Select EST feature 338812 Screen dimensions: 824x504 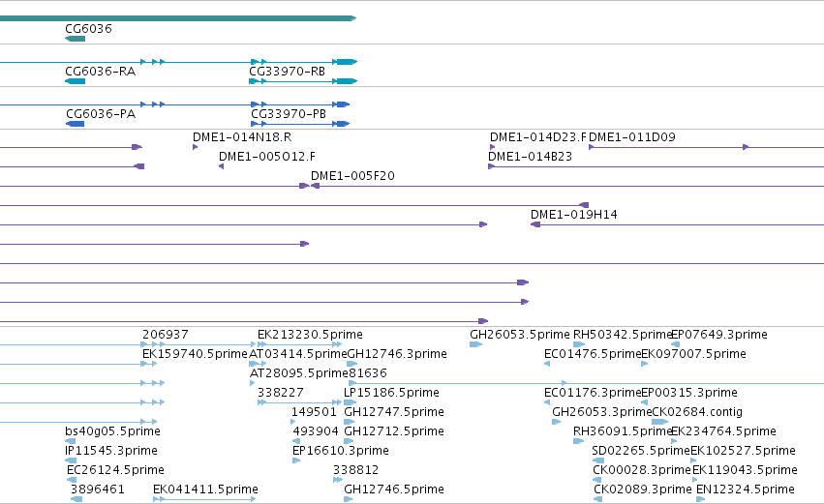click(355, 470)
